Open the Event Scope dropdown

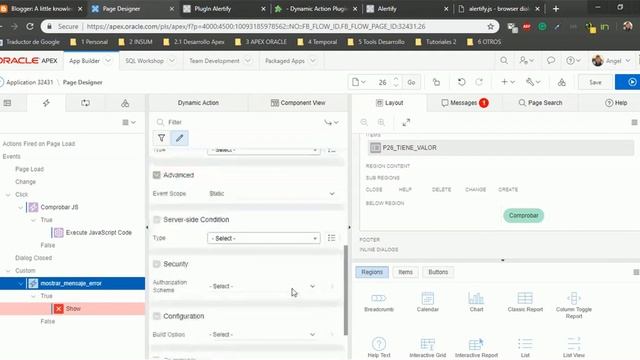coord(272,193)
